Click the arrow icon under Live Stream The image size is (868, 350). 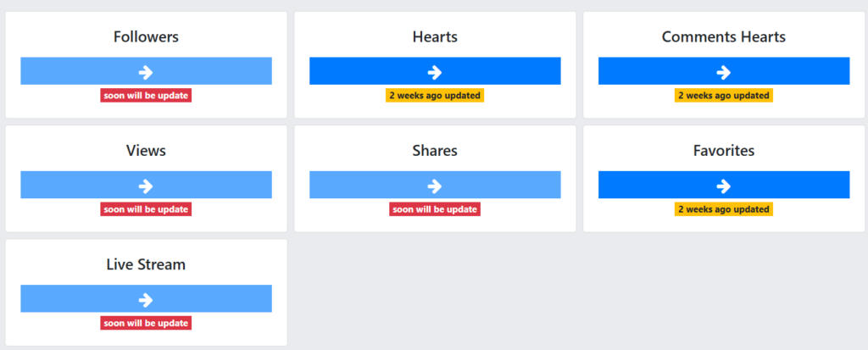coord(146,298)
